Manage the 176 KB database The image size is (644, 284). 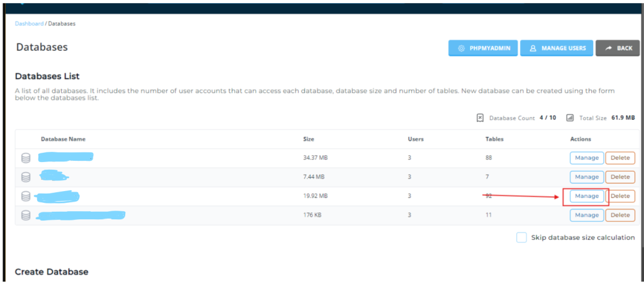[x=586, y=216]
